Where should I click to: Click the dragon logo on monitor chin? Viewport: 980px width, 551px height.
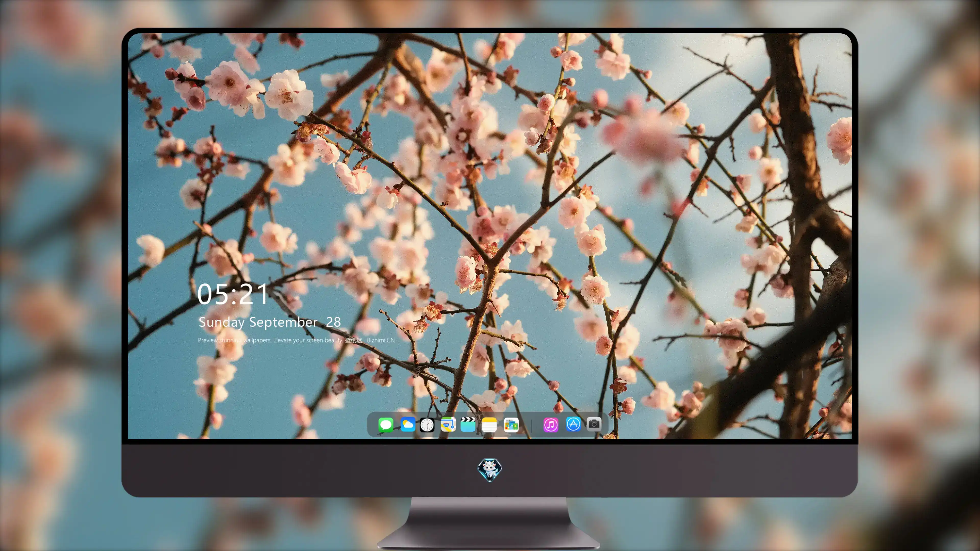[490, 470]
